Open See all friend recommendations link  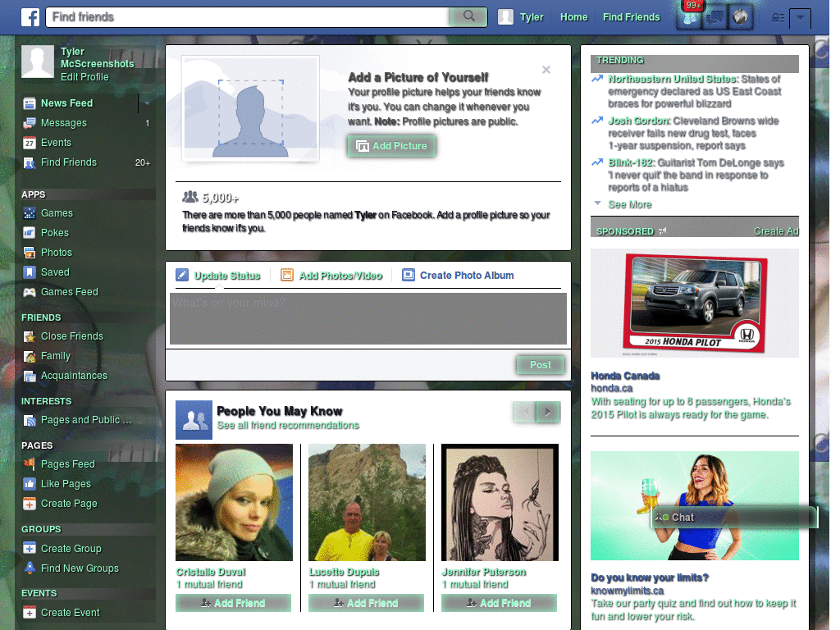(x=288, y=426)
